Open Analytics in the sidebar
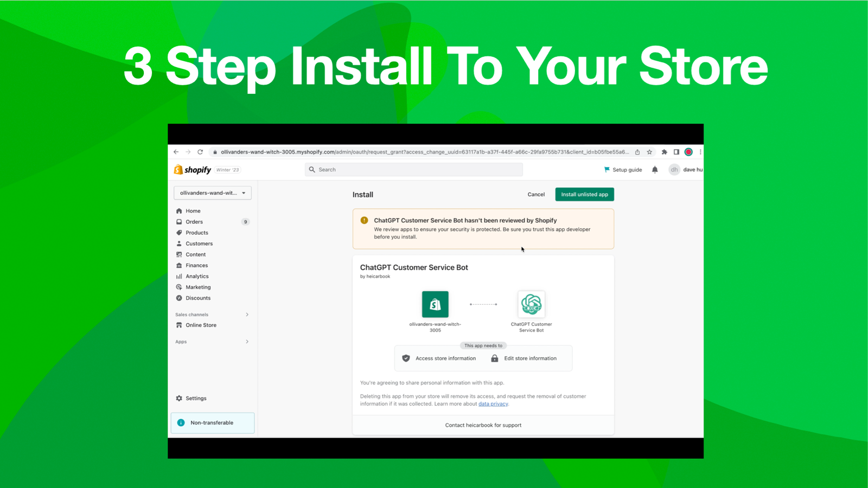This screenshot has height=488, width=868. 197,276
